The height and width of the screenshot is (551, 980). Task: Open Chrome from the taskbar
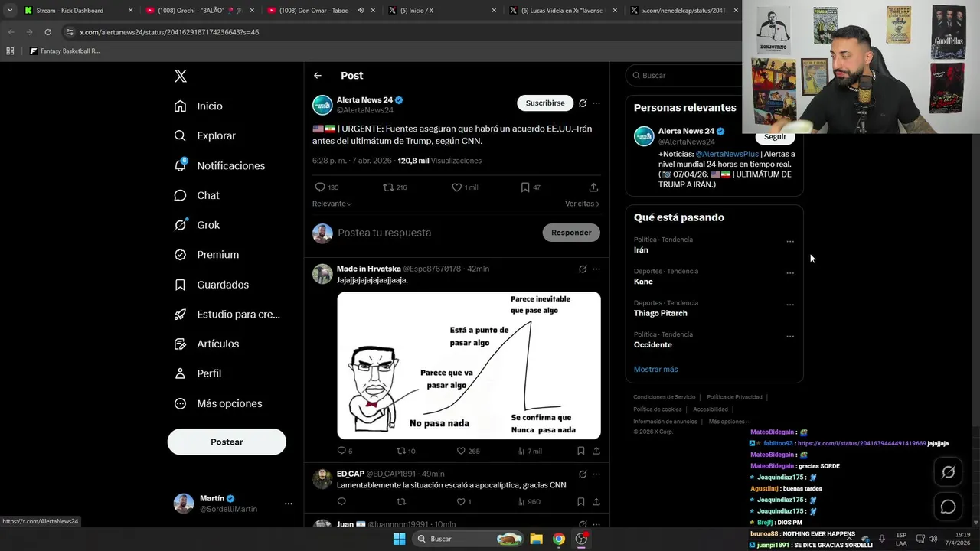tap(559, 539)
